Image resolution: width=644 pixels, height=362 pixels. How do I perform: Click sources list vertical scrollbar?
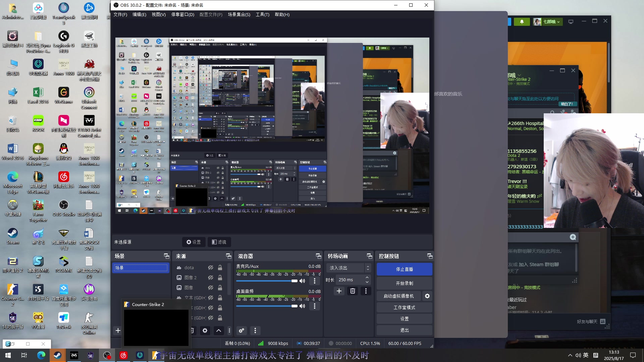click(229, 280)
